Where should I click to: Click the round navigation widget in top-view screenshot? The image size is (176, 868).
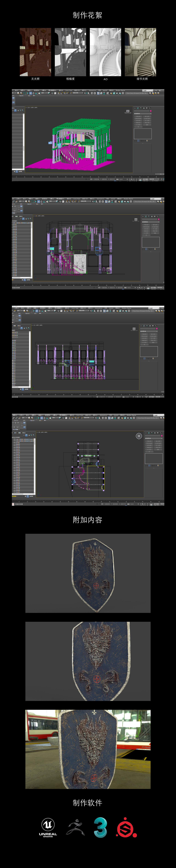[x=139, y=436]
